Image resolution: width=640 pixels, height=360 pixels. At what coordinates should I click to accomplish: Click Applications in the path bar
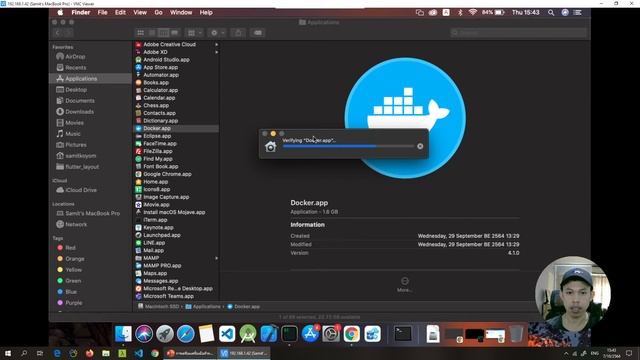pyautogui.click(x=203, y=307)
